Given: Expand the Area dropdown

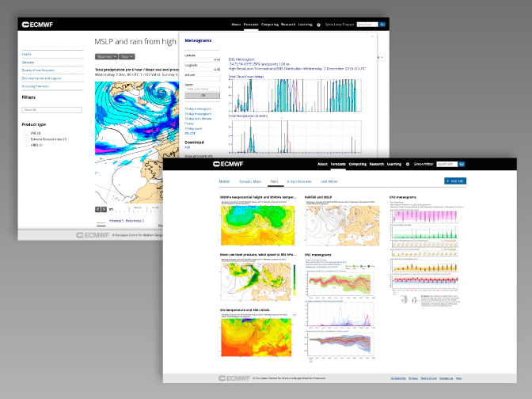Looking at the screenshot, I should 127,57.
